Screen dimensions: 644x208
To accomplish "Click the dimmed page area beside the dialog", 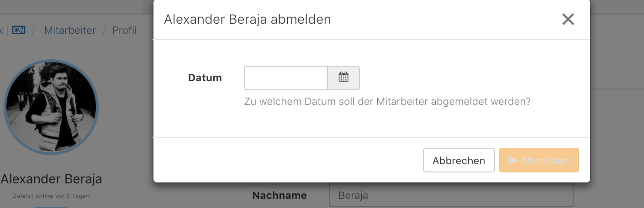I will coord(617,114).
